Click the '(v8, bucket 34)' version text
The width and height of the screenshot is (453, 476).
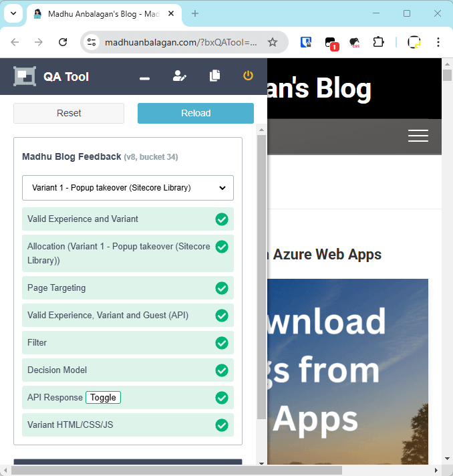[x=151, y=157]
